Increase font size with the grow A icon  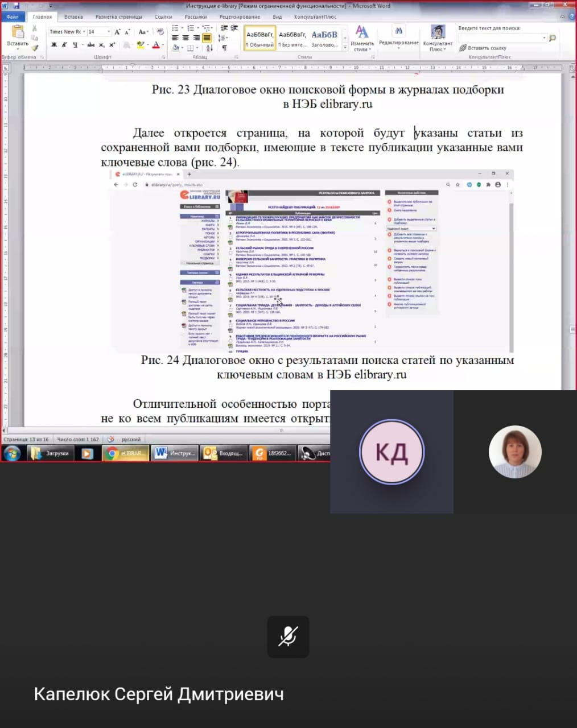click(117, 32)
